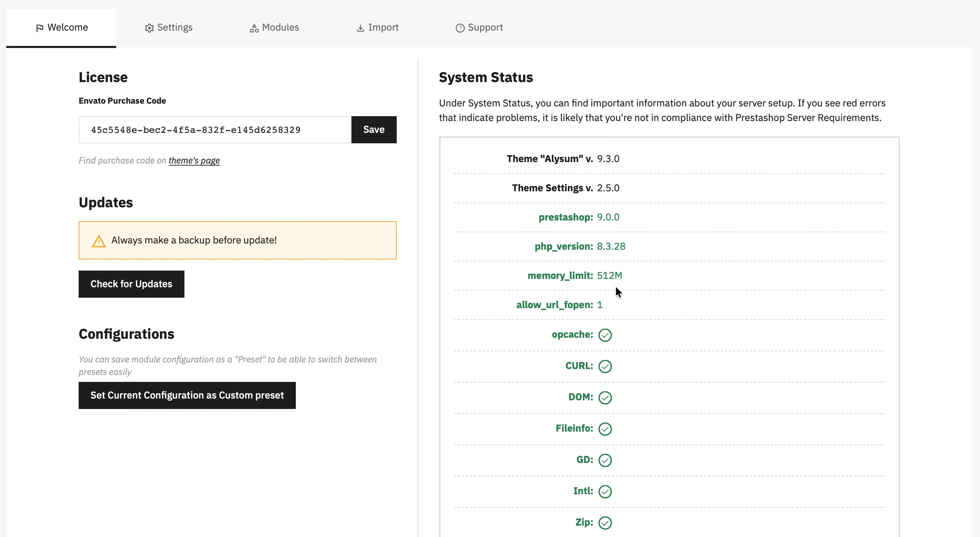This screenshot has height=537, width=980.
Task: Click the allow_url_fopen value 1
Action: (600, 305)
